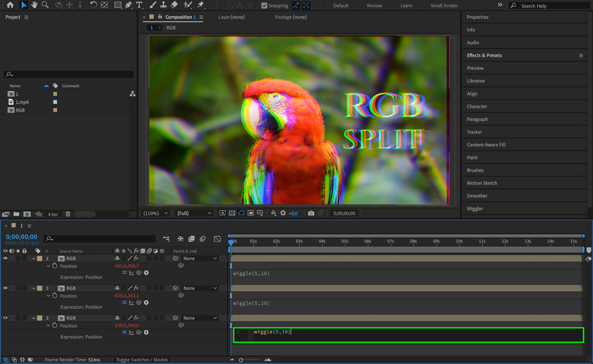Select the Type tool

(x=139, y=5)
